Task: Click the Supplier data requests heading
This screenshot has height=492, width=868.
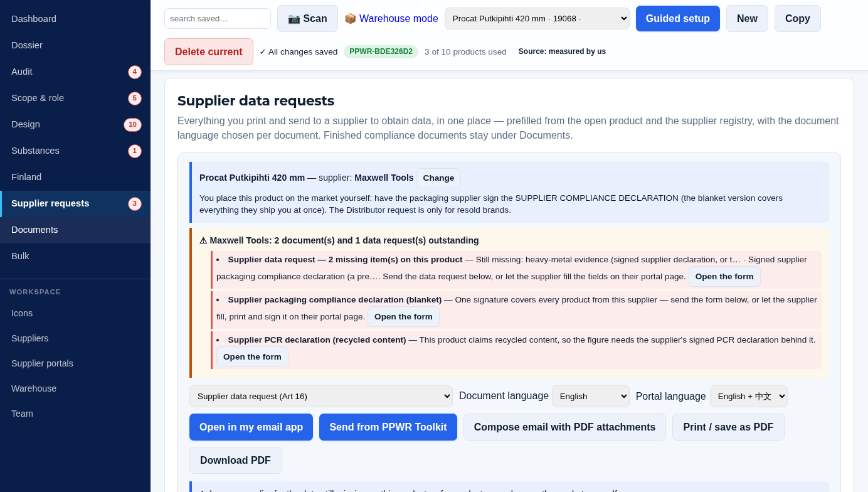Action: [x=256, y=100]
